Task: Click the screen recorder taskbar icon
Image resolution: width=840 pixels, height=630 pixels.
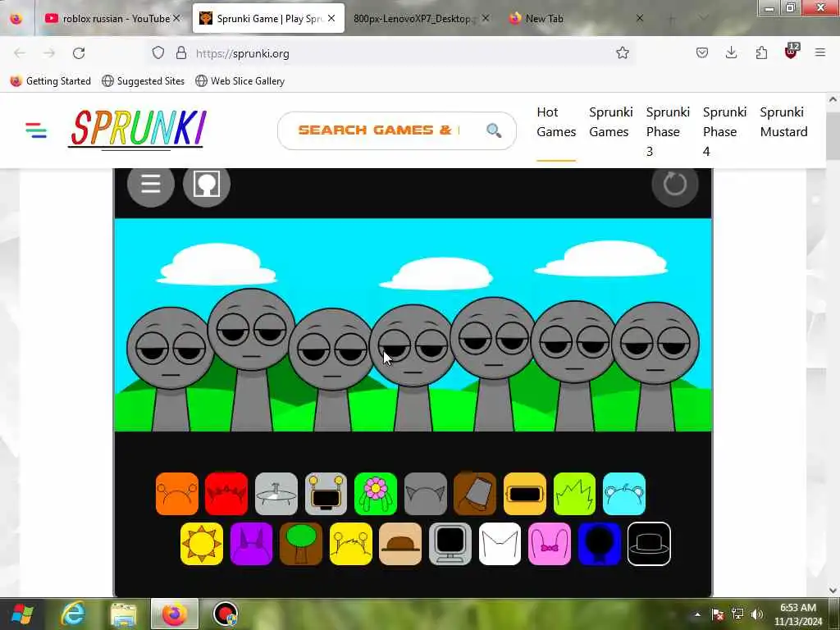Action: (x=225, y=614)
